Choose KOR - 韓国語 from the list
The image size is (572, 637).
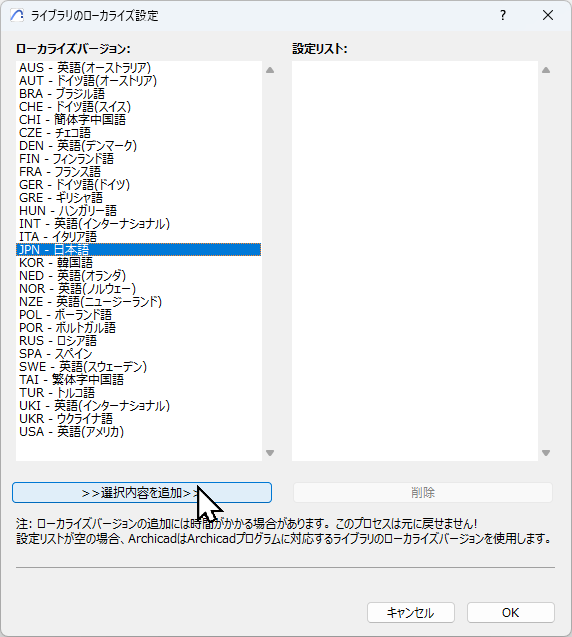pyautogui.click(x=139, y=262)
